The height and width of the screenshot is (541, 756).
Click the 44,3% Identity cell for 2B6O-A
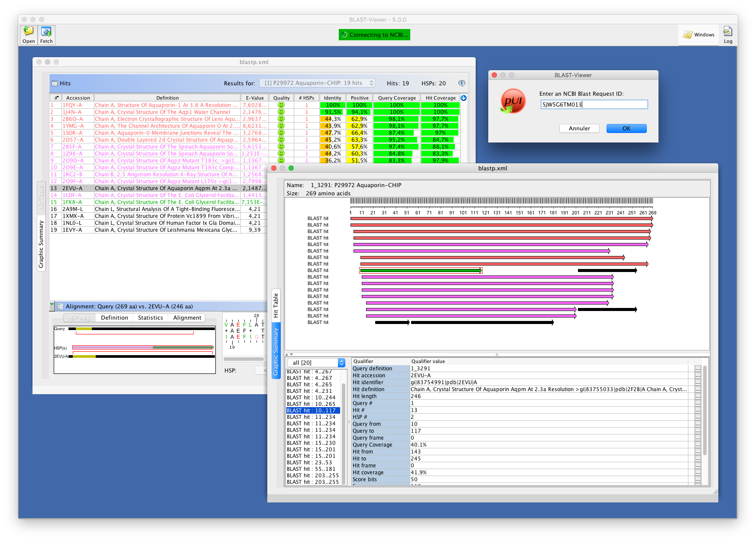[333, 119]
